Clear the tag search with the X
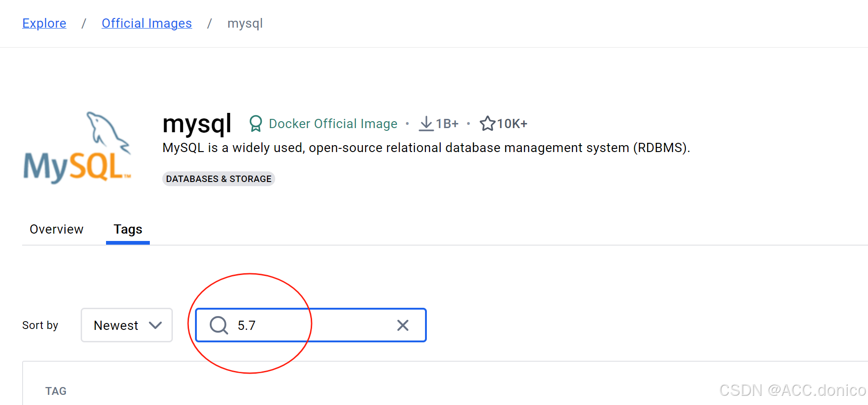The width and height of the screenshot is (868, 405). click(403, 325)
